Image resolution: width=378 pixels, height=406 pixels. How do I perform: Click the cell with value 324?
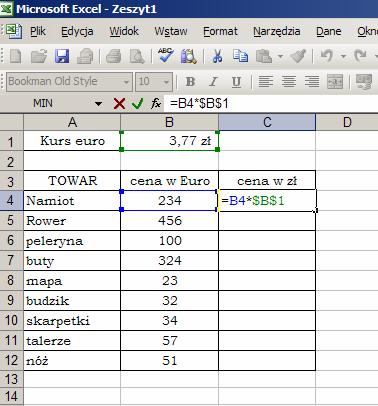point(169,261)
